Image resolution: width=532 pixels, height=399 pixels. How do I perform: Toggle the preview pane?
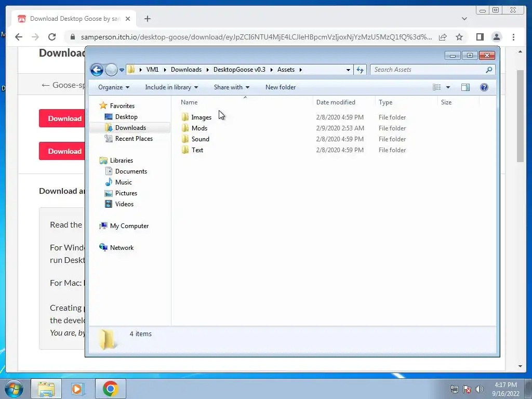coord(465,87)
